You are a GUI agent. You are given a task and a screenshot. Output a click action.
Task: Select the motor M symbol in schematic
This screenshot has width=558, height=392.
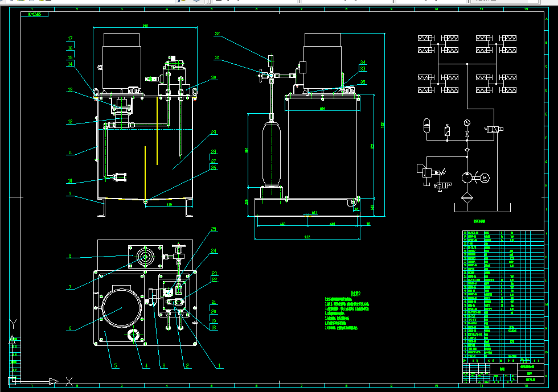(x=485, y=178)
